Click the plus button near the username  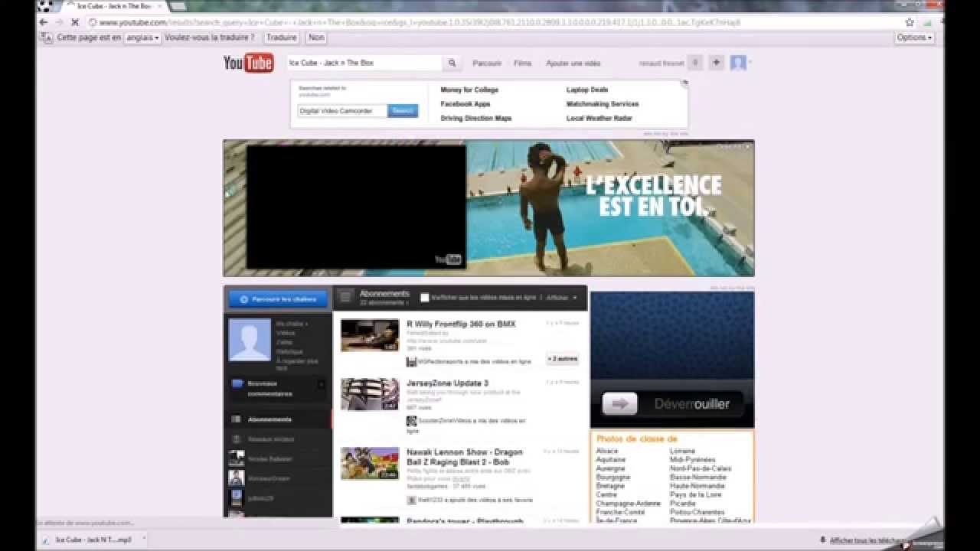click(716, 63)
